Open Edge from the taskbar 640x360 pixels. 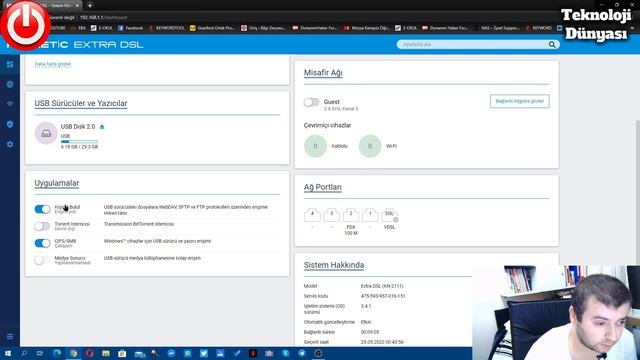57,353
